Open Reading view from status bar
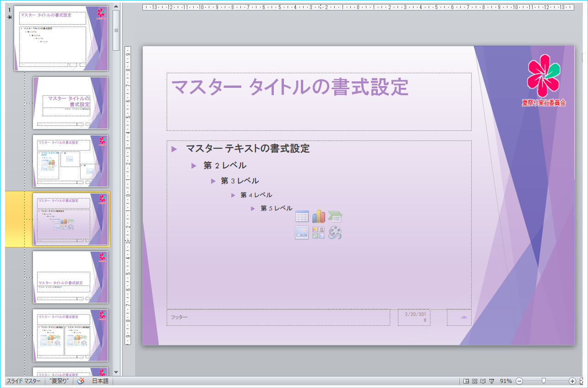 click(x=483, y=381)
